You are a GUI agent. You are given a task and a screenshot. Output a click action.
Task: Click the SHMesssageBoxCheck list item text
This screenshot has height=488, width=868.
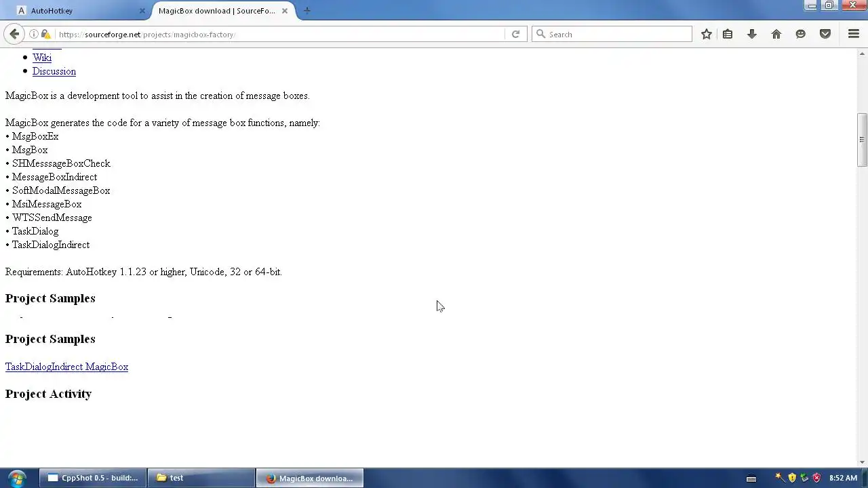[61, 163]
